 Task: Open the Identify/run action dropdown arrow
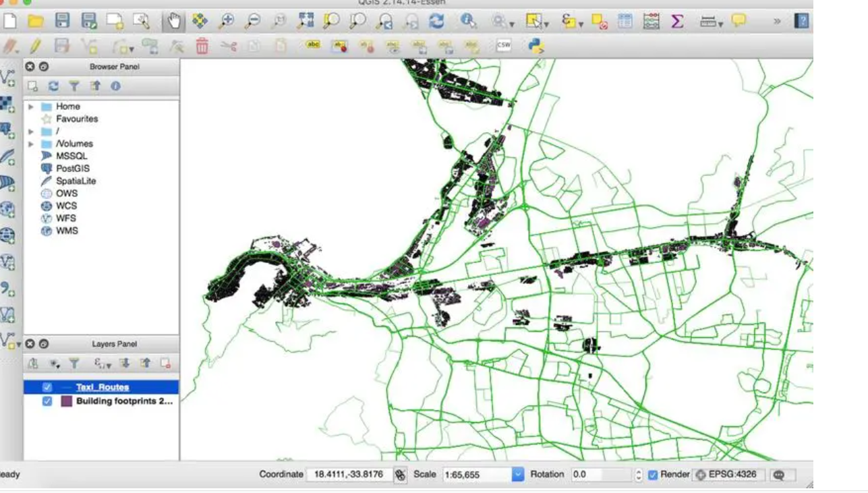tap(512, 25)
